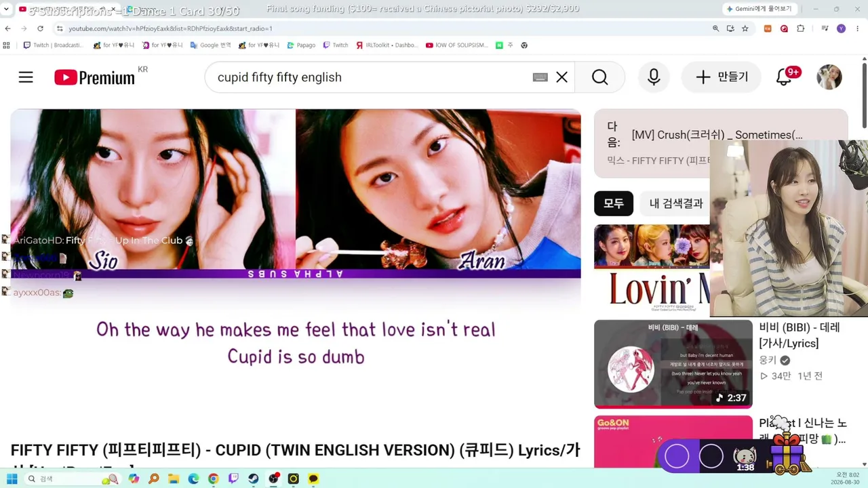Open Microsoft Edge from the taskbar
Image resolution: width=868 pixels, height=488 pixels.
click(x=193, y=479)
